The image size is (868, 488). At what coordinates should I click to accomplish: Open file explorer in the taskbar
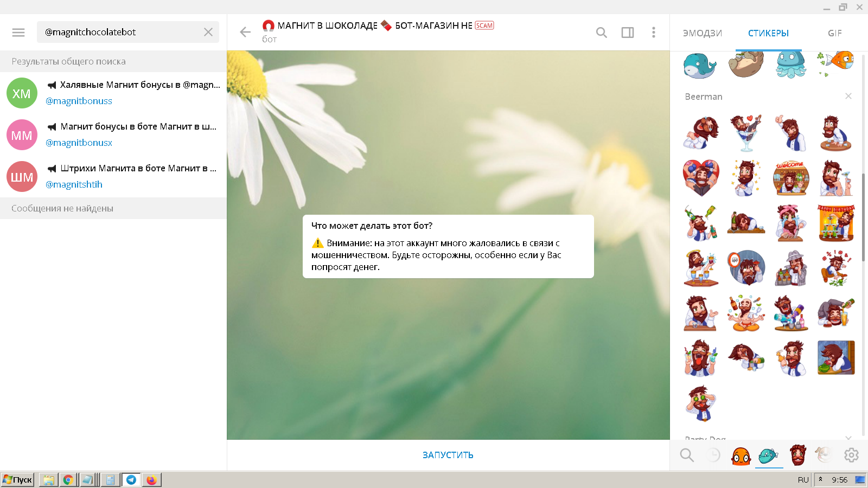coord(48,479)
